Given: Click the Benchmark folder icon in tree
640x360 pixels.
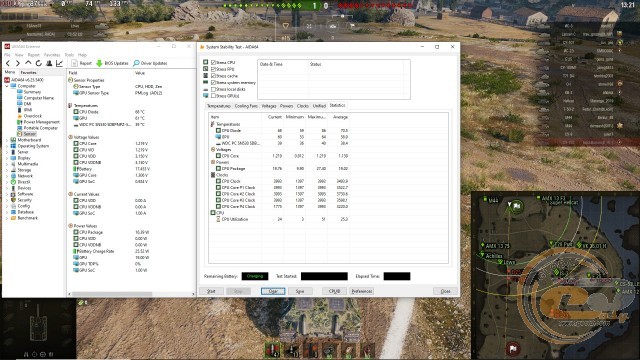Looking at the screenshot, I should 13,218.
